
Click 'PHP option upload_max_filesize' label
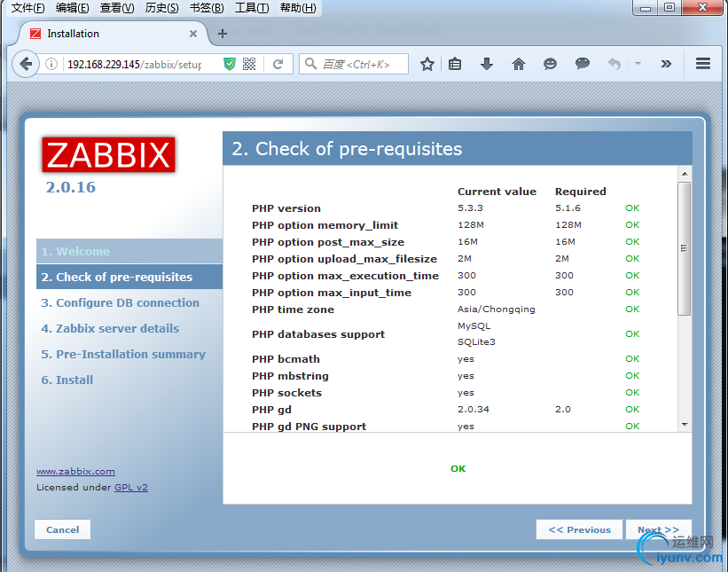[345, 259]
